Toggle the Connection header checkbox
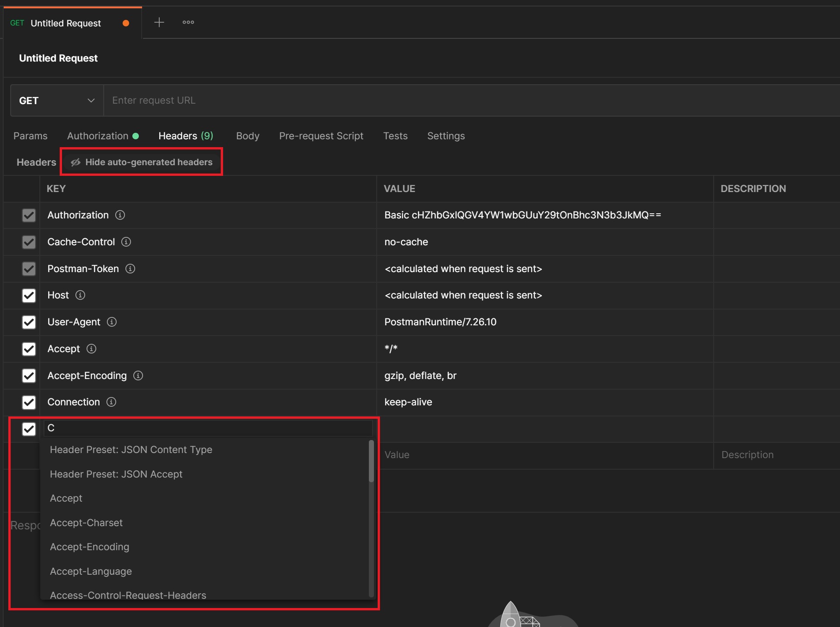 pyautogui.click(x=29, y=403)
